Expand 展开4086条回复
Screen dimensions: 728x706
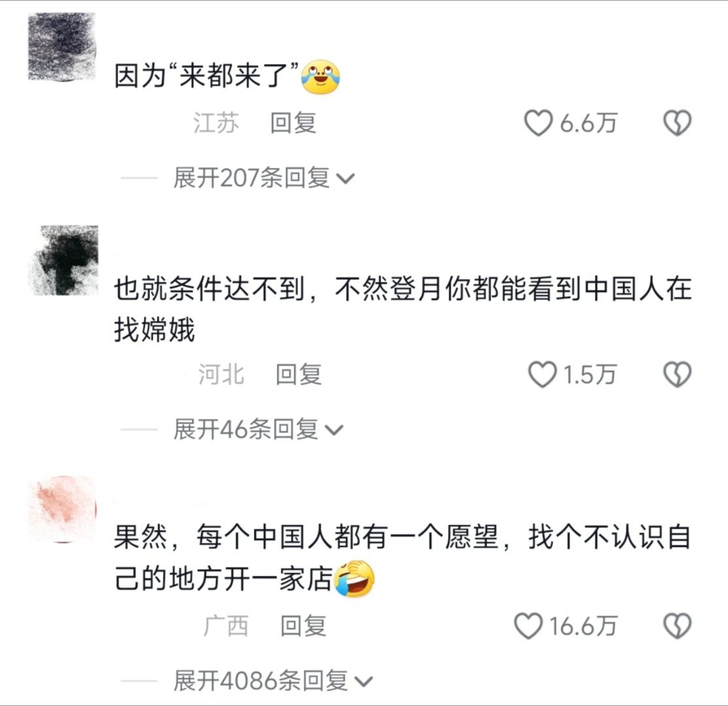[x=273, y=681]
